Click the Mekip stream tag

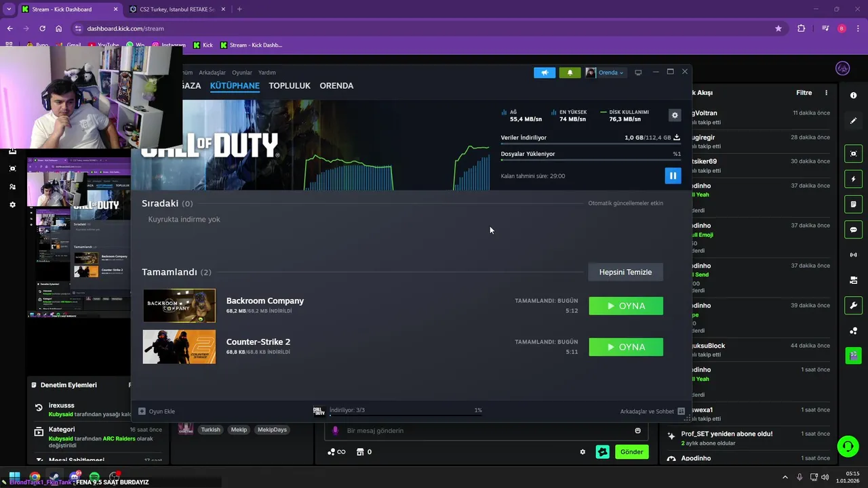tap(239, 430)
